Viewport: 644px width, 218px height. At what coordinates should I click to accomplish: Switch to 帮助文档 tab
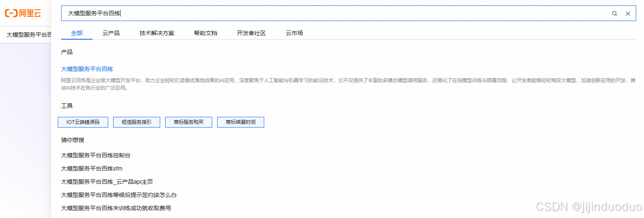click(206, 33)
